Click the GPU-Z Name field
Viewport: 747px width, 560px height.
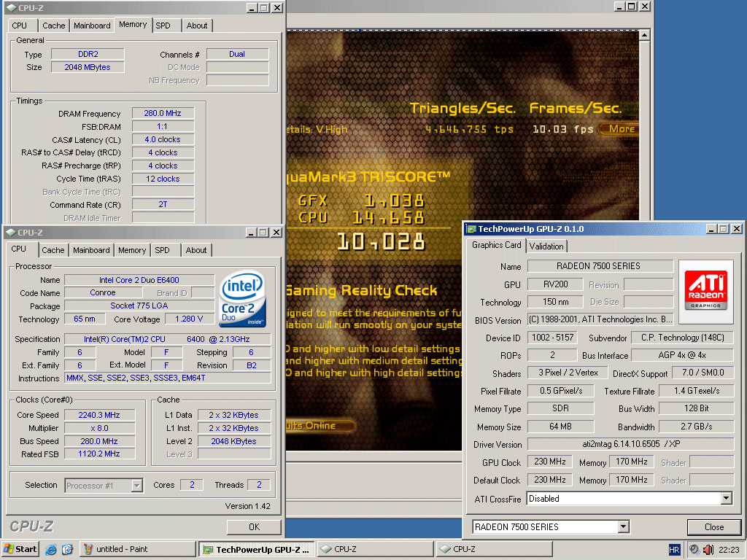click(x=600, y=265)
